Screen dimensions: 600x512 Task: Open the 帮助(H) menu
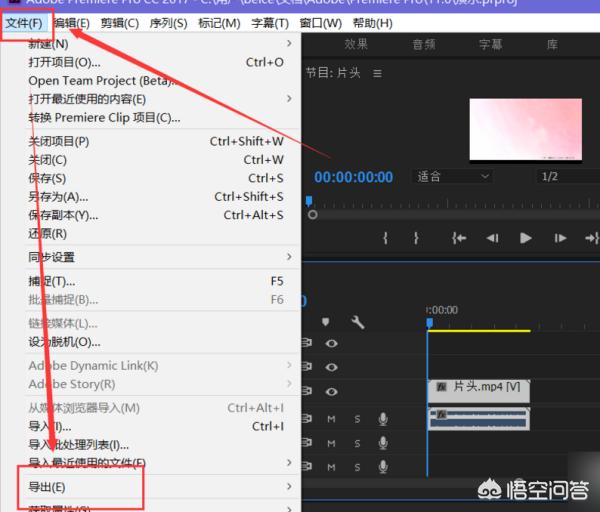tap(373, 23)
